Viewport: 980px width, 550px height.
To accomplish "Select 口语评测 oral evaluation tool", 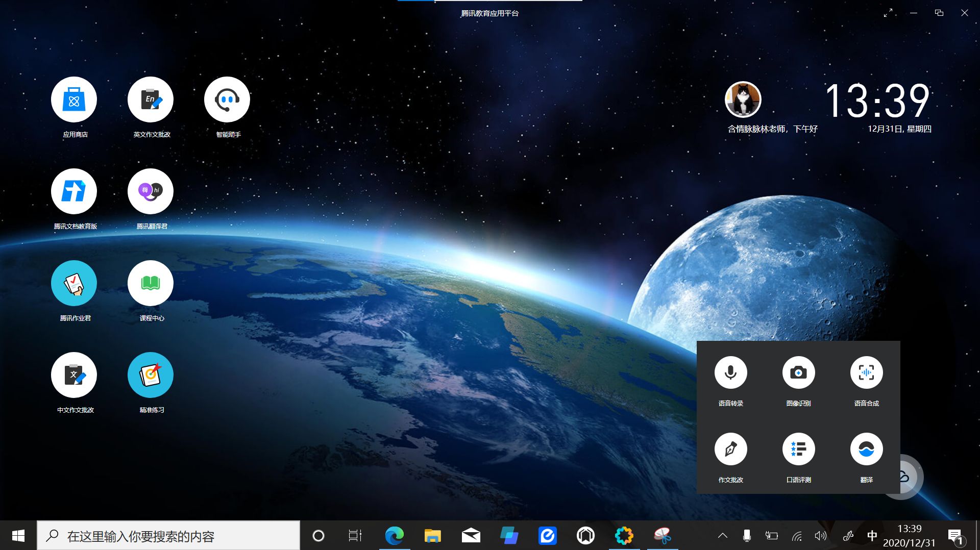I will 799,449.
